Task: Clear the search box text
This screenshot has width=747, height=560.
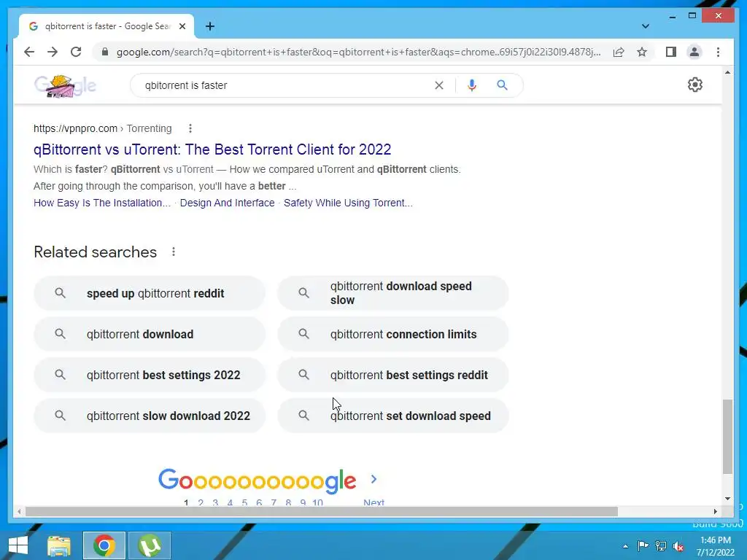Action: click(x=438, y=85)
